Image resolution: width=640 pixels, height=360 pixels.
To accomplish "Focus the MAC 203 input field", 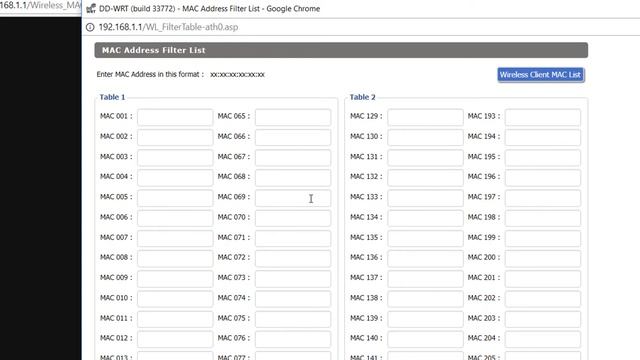I will [x=543, y=319].
